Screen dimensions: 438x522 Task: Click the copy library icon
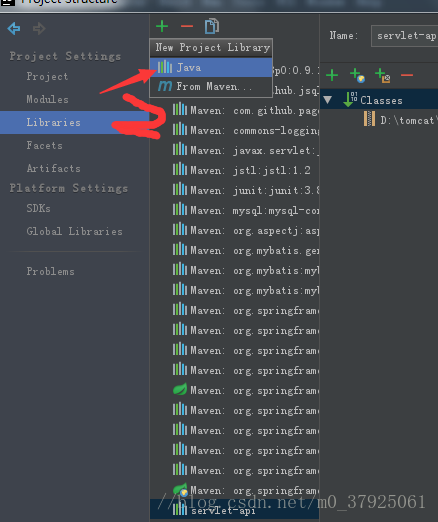click(x=212, y=26)
